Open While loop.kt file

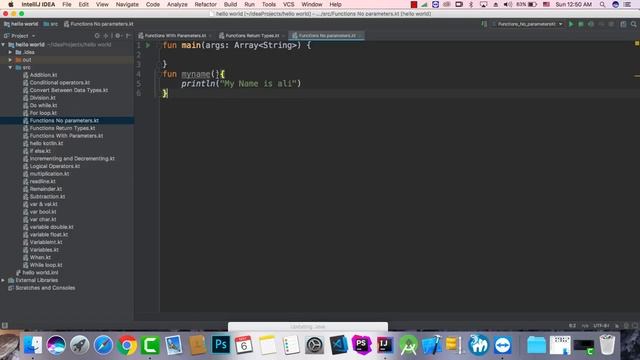tap(46, 265)
